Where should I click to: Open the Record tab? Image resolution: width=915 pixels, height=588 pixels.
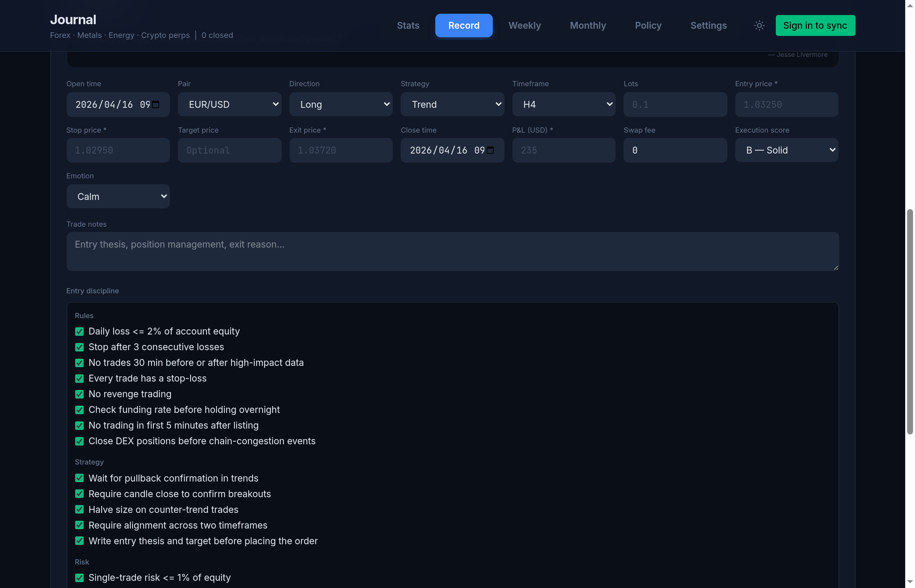464,25
